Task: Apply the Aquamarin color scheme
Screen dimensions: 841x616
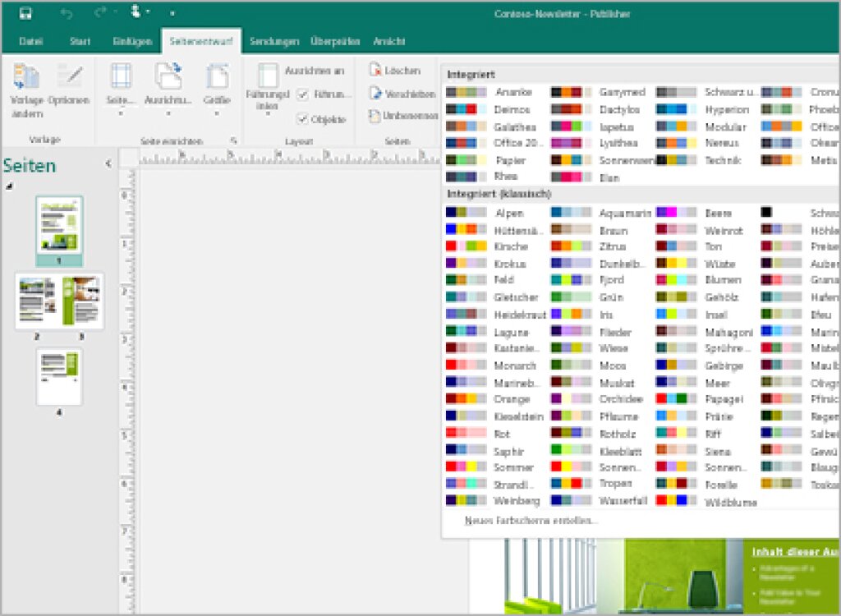Action: (601, 213)
